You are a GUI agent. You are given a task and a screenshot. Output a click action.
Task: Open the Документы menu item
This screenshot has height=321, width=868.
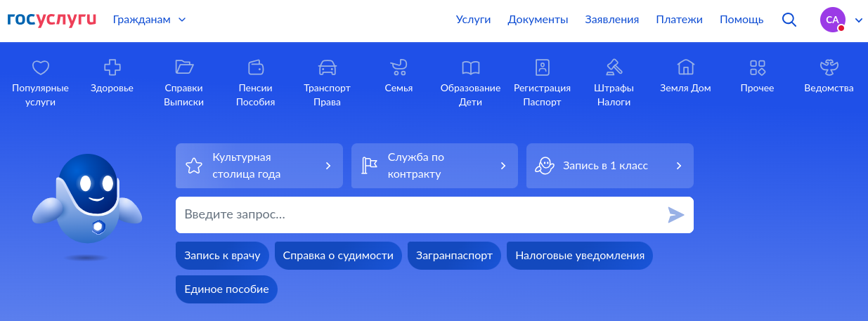[x=538, y=20]
